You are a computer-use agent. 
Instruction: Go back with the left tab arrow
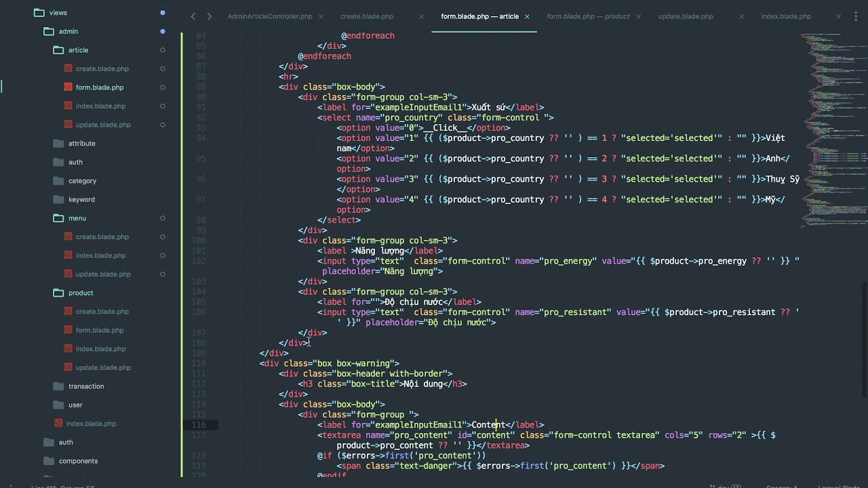pyautogui.click(x=193, y=16)
